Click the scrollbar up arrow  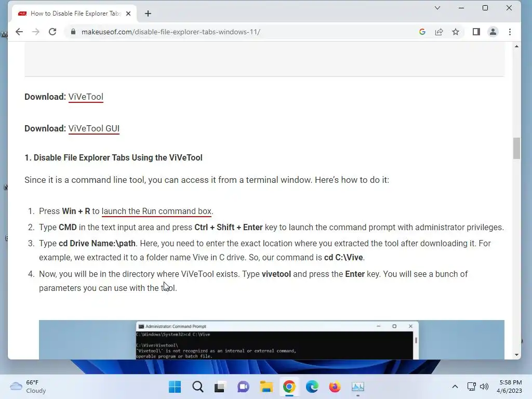516,46
